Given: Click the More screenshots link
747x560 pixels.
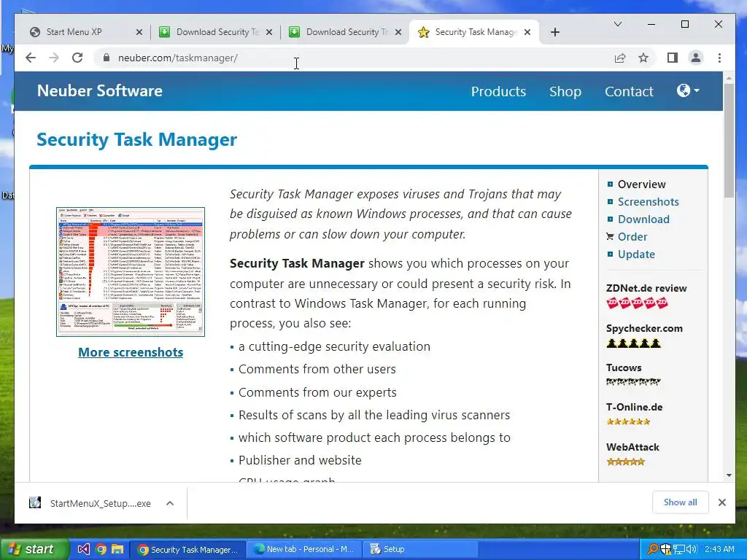Looking at the screenshot, I should 131,352.
